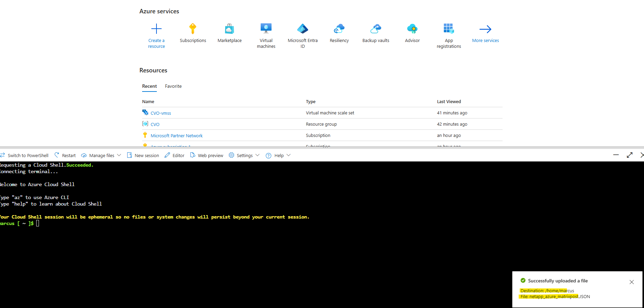Click the Virtual machine scale set cell

pos(330,113)
